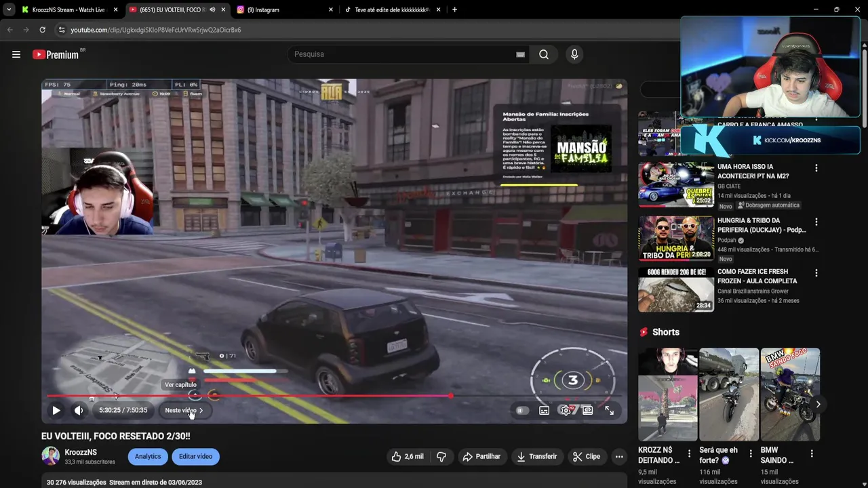Open options for BMW SAINDO short
868x488 pixels.
tap(812, 453)
